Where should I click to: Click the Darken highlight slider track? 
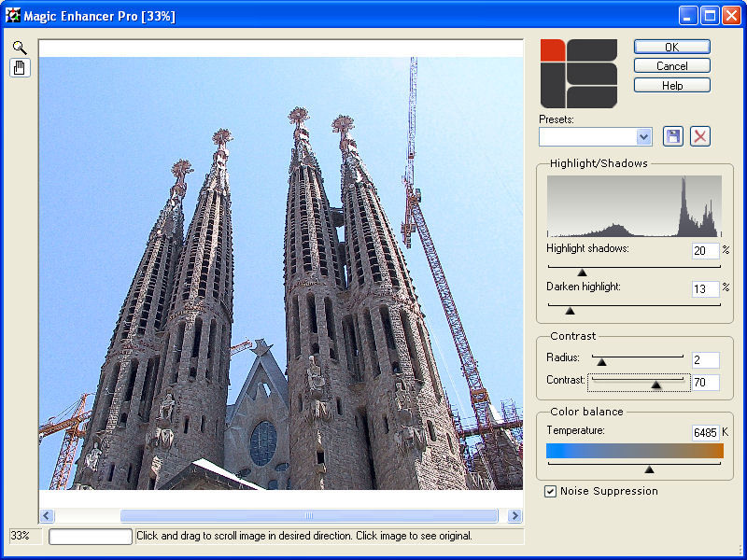click(x=633, y=305)
